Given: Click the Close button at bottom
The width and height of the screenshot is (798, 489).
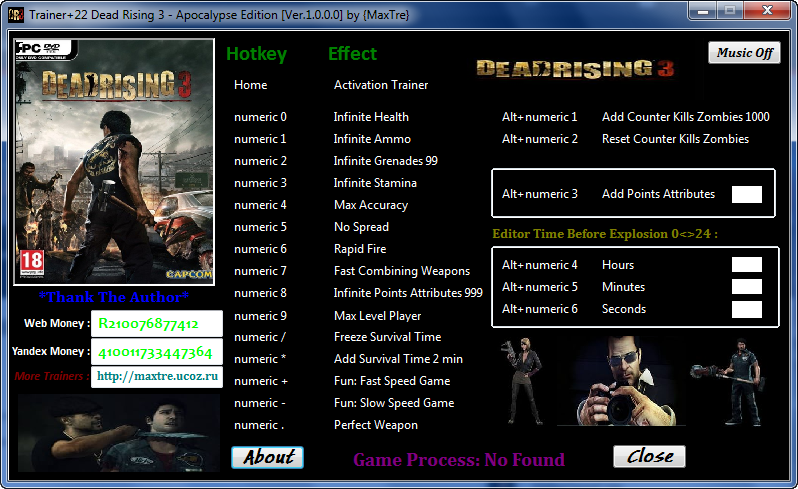Looking at the screenshot, I should (x=649, y=456).
